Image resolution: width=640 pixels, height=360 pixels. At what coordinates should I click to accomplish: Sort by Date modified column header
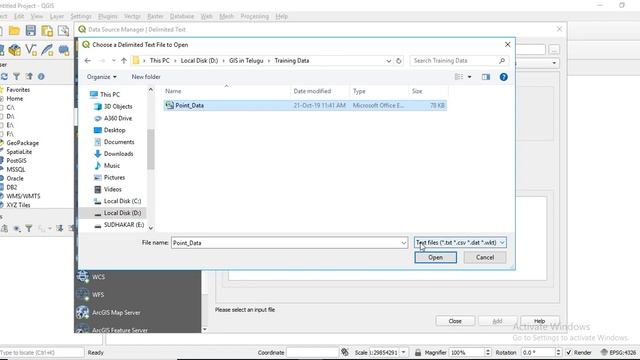(312, 91)
